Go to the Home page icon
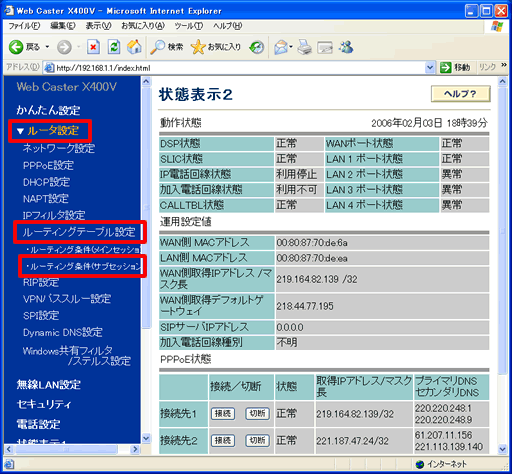 point(134,47)
